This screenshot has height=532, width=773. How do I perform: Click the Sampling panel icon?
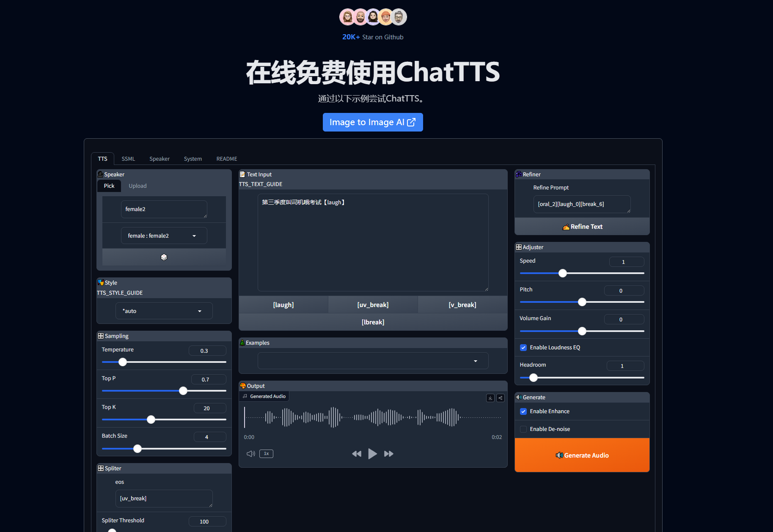pyautogui.click(x=101, y=336)
